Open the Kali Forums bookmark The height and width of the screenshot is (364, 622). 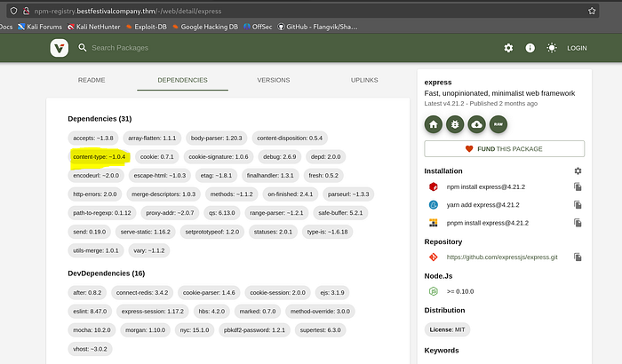click(x=40, y=27)
